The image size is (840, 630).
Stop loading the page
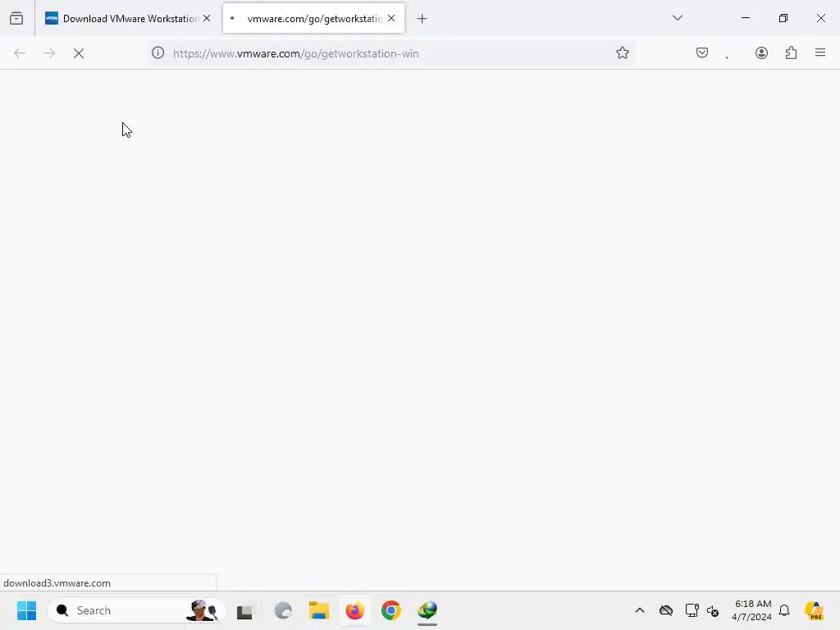[x=79, y=53]
